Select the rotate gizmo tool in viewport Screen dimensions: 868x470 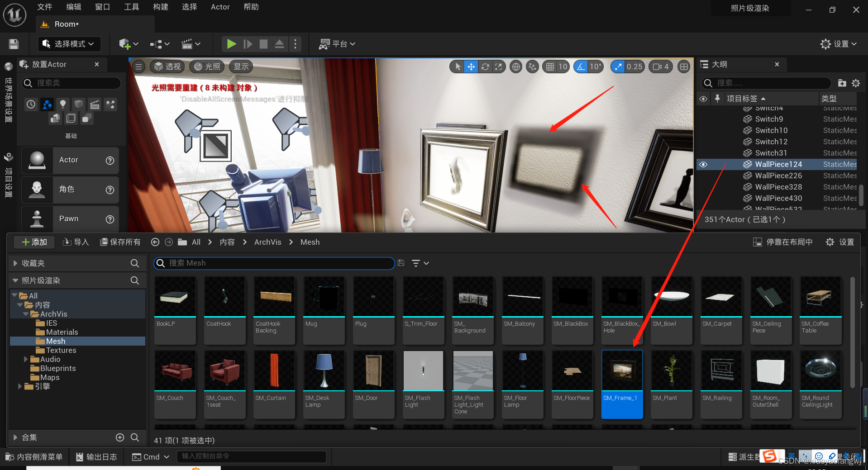click(485, 67)
